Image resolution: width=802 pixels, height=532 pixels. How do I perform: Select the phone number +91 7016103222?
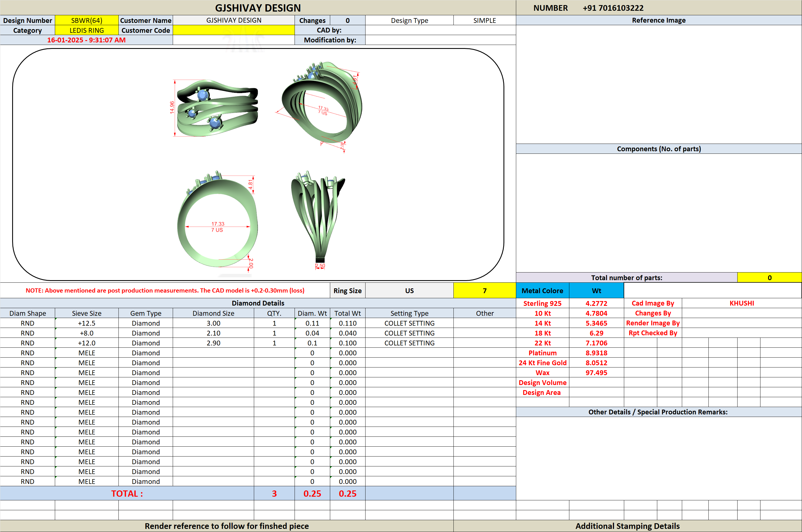click(x=613, y=8)
